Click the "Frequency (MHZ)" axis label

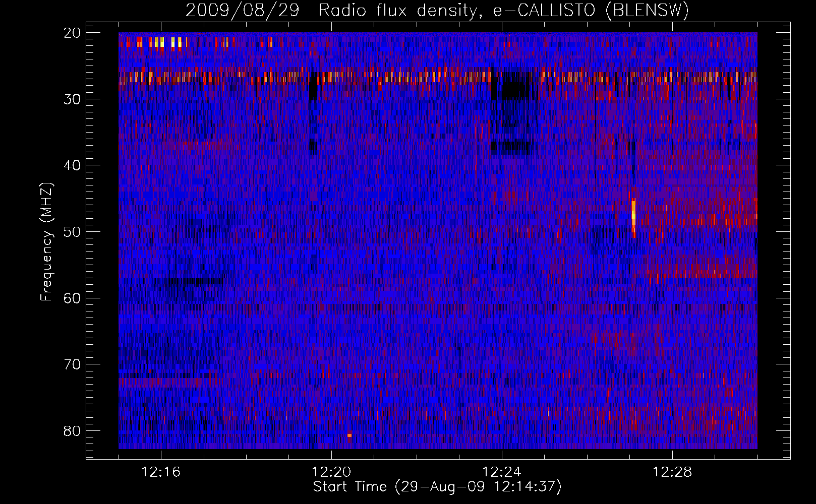46,242
